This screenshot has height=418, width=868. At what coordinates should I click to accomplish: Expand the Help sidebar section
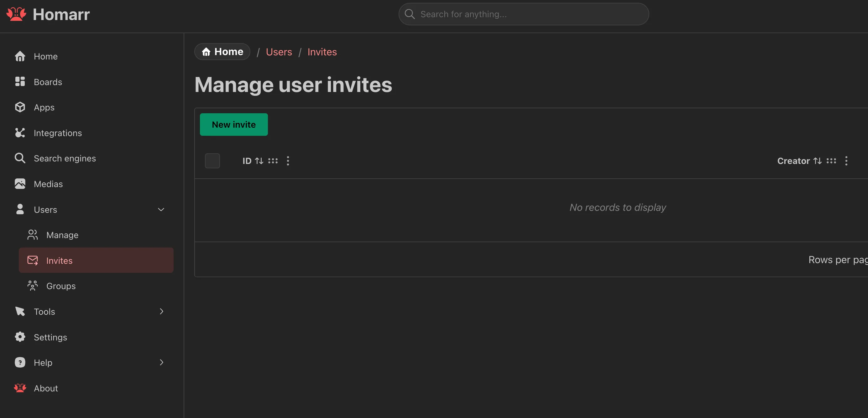(x=161, y=363)
